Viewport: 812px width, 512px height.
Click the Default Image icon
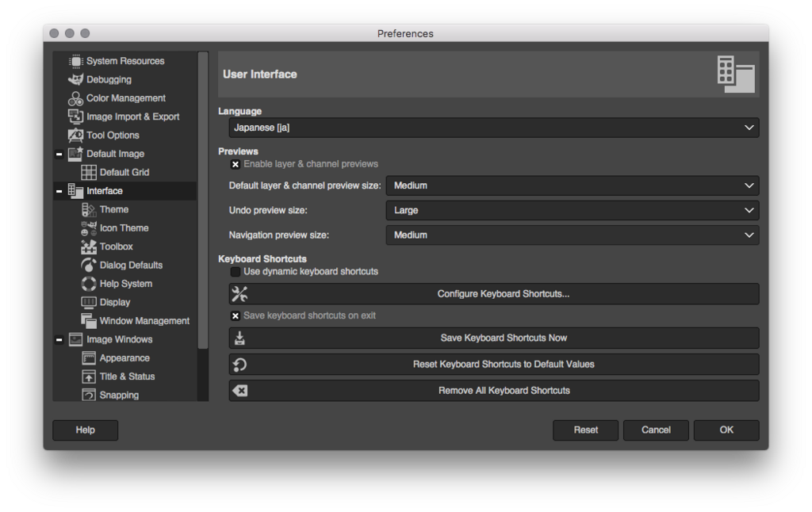(75, 154)
